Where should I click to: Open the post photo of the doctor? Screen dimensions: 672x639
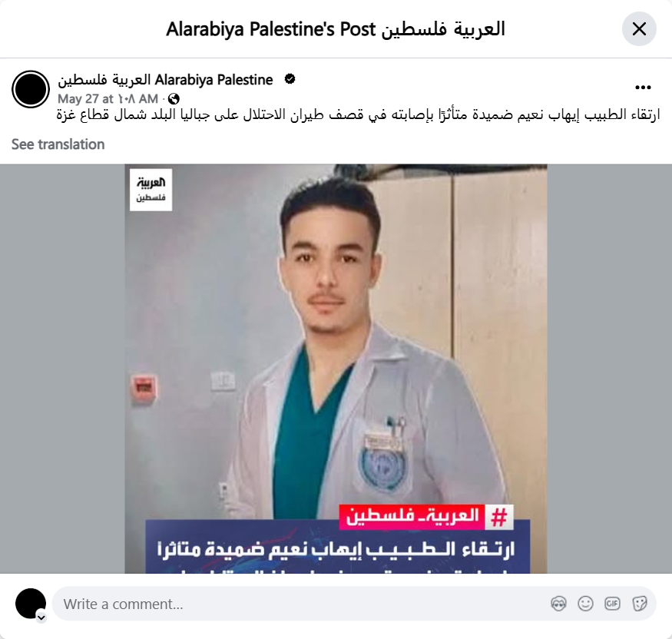click(x=336, y=369)
